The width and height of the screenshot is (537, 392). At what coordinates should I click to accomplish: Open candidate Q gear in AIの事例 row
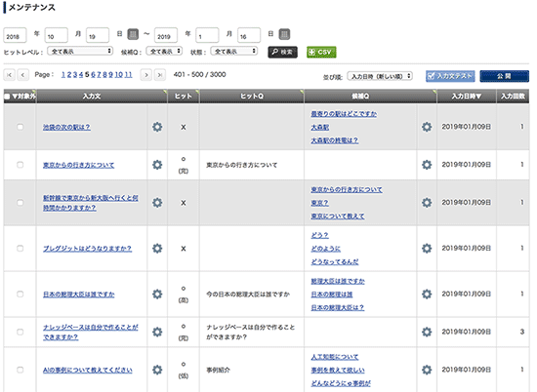click(427, 370)
